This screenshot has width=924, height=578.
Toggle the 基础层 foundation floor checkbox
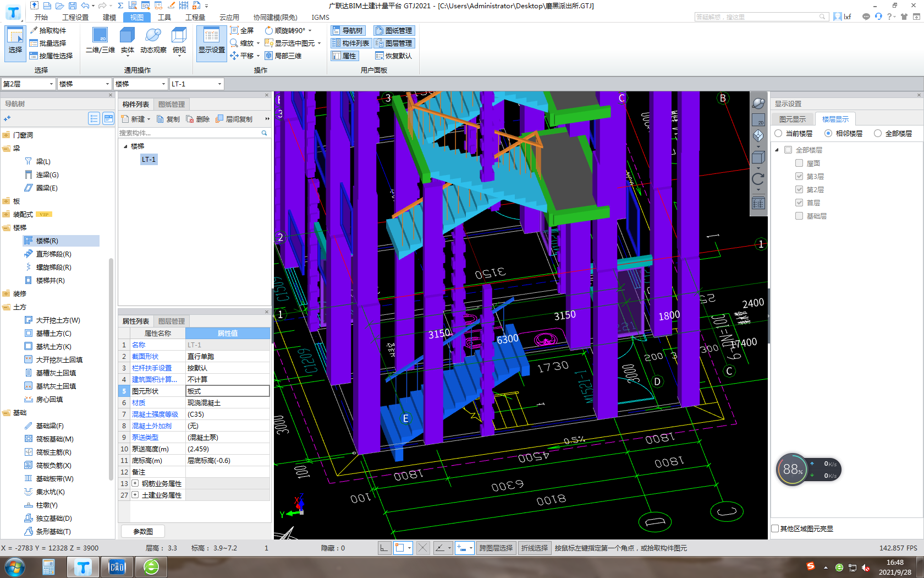799,216
